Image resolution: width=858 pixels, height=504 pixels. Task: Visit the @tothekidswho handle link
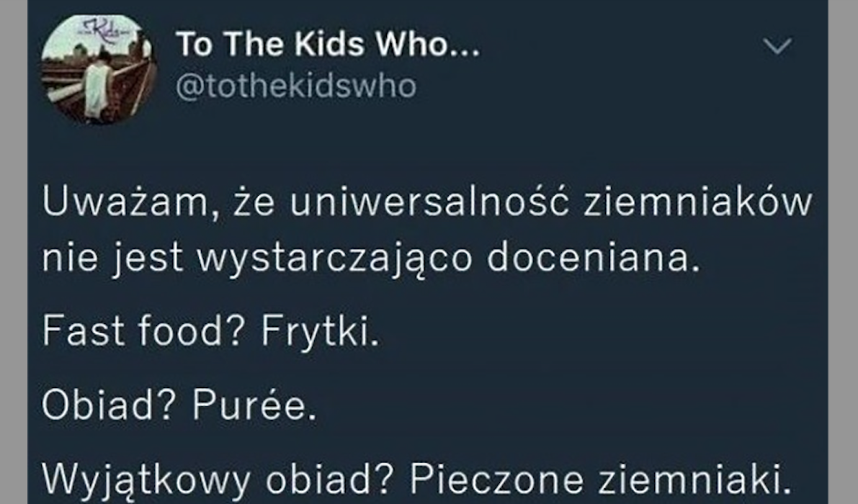[296, 86]
